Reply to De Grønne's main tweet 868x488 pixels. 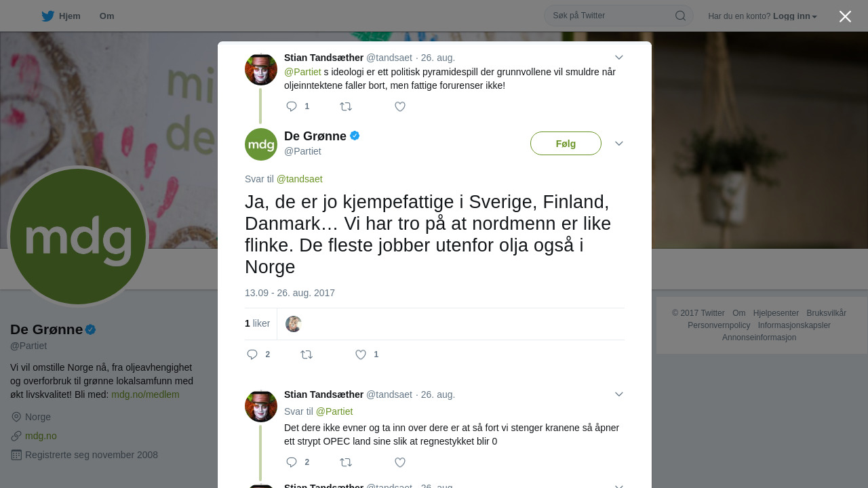[252, 354]
